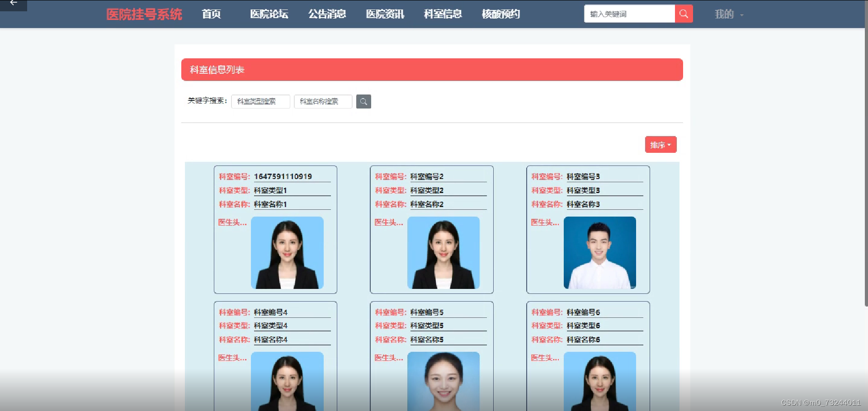Click the text 科室编号5
The image size is (868, 411).
pyautogui.click(x=427, y=312)
